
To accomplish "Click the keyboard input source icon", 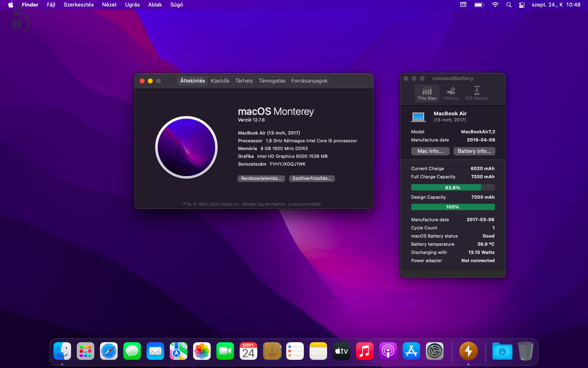I will [463, 5].
